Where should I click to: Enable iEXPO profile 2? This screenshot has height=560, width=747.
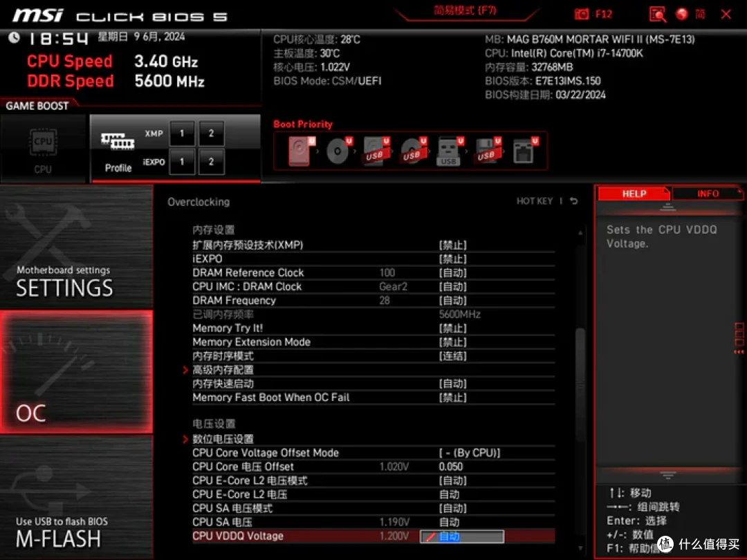211,161
